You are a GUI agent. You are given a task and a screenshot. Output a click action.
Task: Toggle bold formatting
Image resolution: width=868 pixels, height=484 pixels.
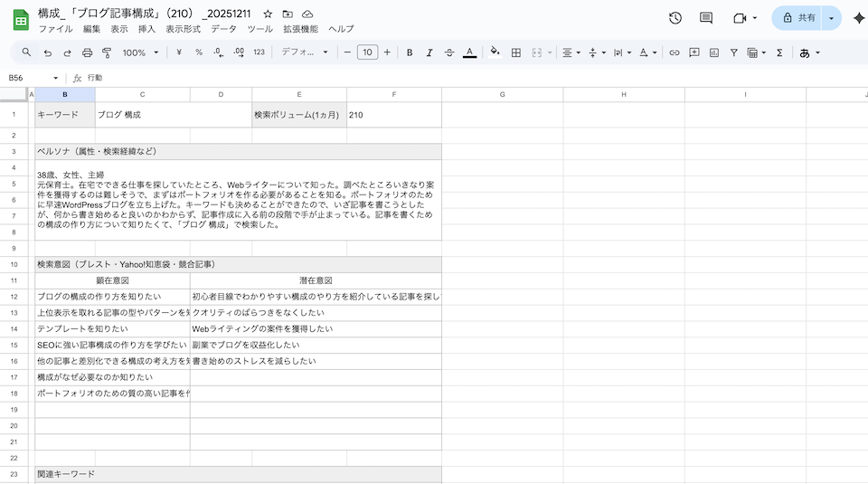(410, 52)
